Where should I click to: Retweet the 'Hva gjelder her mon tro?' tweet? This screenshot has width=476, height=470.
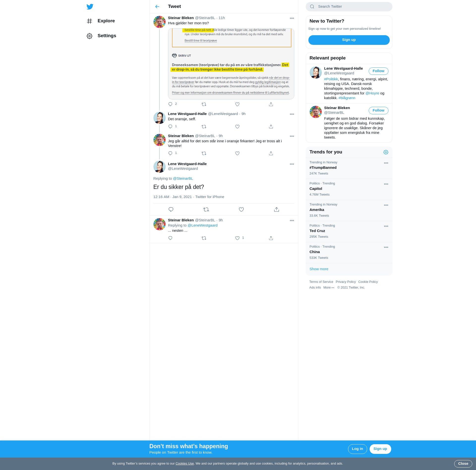coord(204,104)
